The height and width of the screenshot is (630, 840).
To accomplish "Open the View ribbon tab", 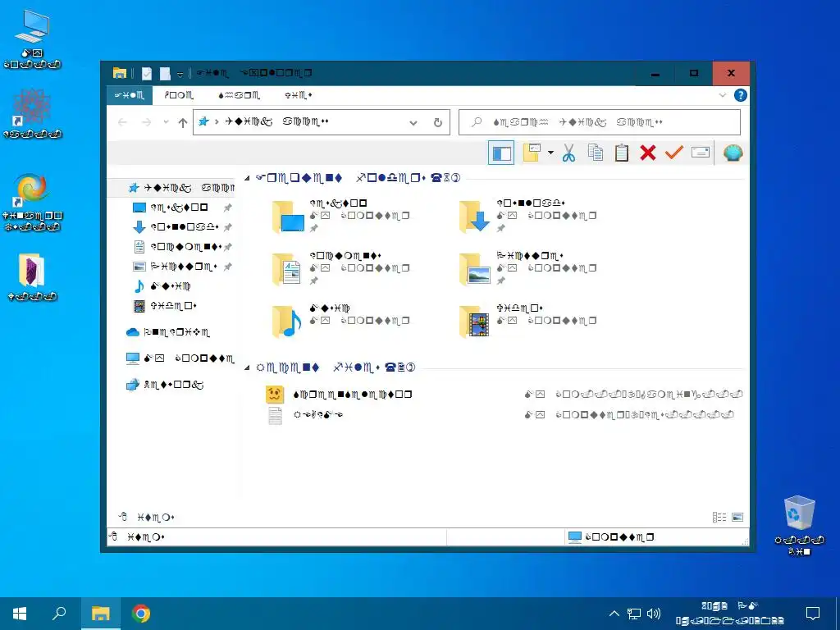I will coord(299,95).
